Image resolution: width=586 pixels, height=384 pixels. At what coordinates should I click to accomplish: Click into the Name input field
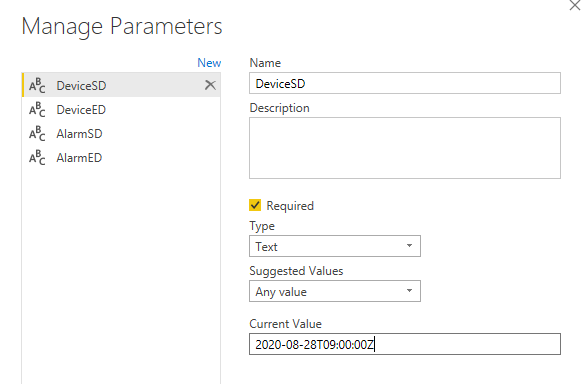tap(405, 83)
